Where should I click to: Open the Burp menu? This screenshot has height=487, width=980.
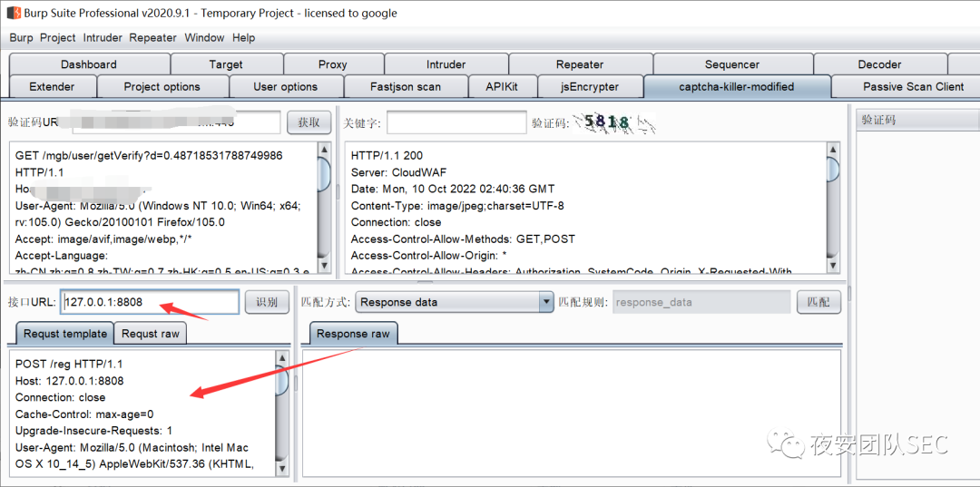point(21,37)
